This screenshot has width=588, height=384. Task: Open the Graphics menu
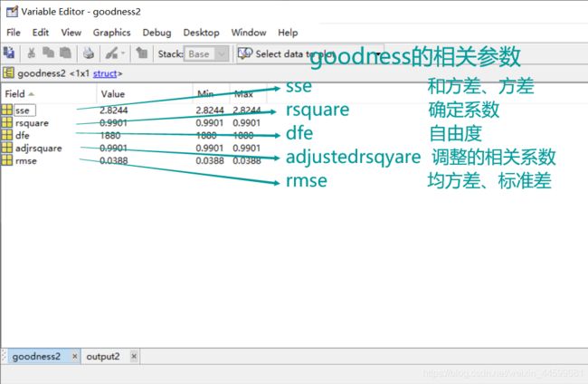pyautogui.click(x=112, y=33)
